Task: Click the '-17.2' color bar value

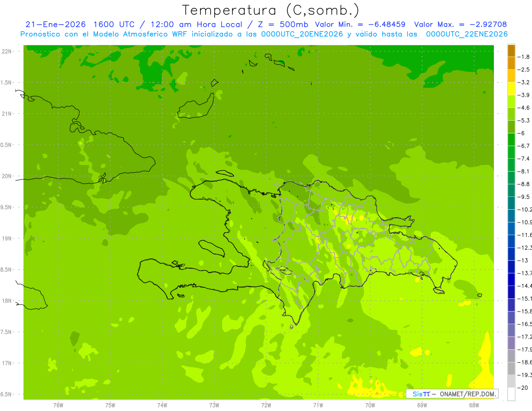Action: (525, 337)
